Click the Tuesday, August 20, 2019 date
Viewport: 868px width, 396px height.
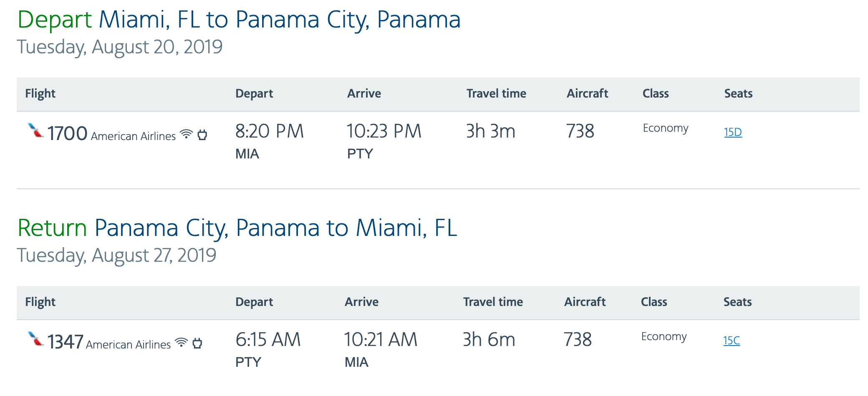(120, 47)
